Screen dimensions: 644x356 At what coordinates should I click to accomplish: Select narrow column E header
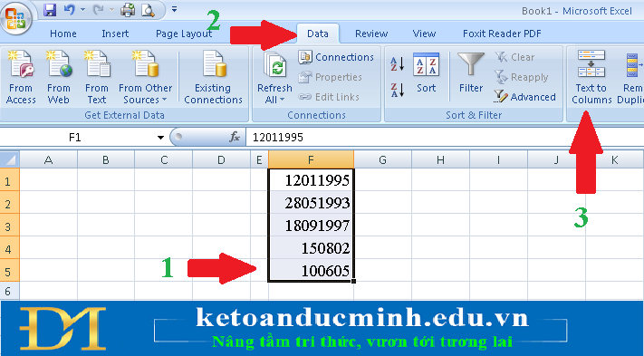(259, 159)
